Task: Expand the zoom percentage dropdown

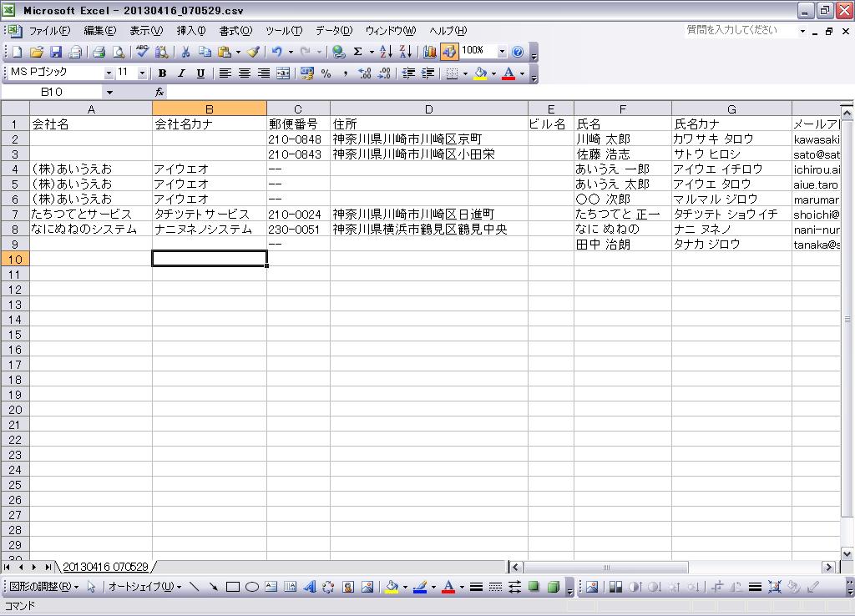Action: pyautogui.click(x=502, y=52)
